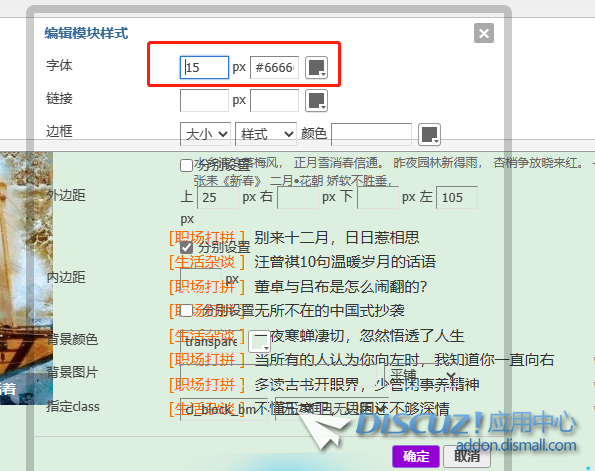Click the top margin field showing 25

218,197
